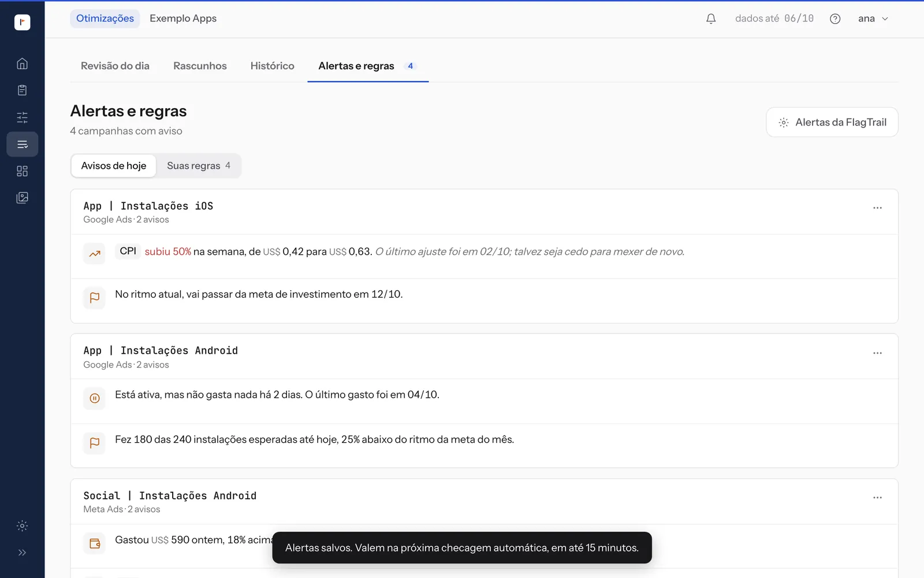The image size is (924, 578).
Task: Select Avisos de hoje segment
Action: [114, 166]
